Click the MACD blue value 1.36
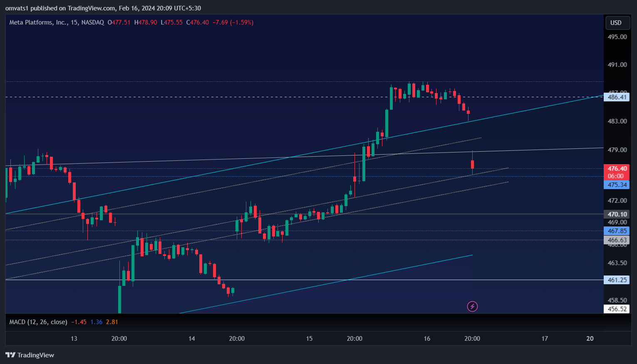This screenshot has height=364, width=637. coord(96,322)
